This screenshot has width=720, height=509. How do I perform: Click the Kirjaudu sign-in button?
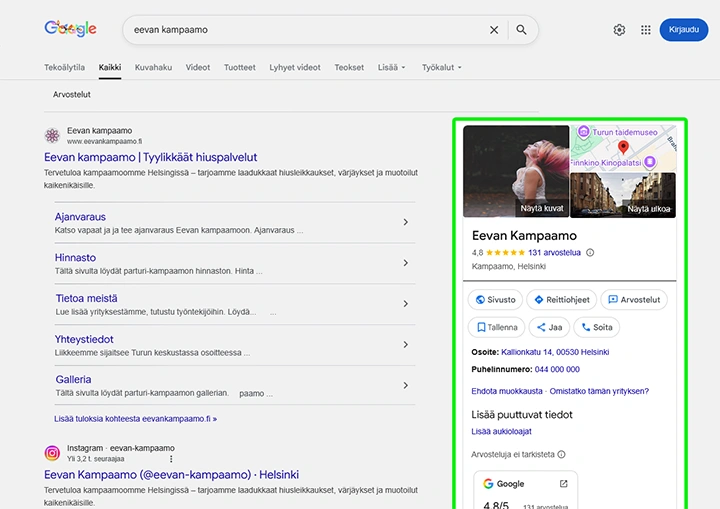pos(684,30)
